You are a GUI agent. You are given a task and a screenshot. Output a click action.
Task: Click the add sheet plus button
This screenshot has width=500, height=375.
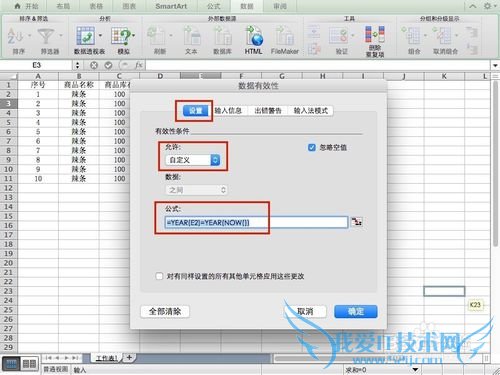(130, 358)
